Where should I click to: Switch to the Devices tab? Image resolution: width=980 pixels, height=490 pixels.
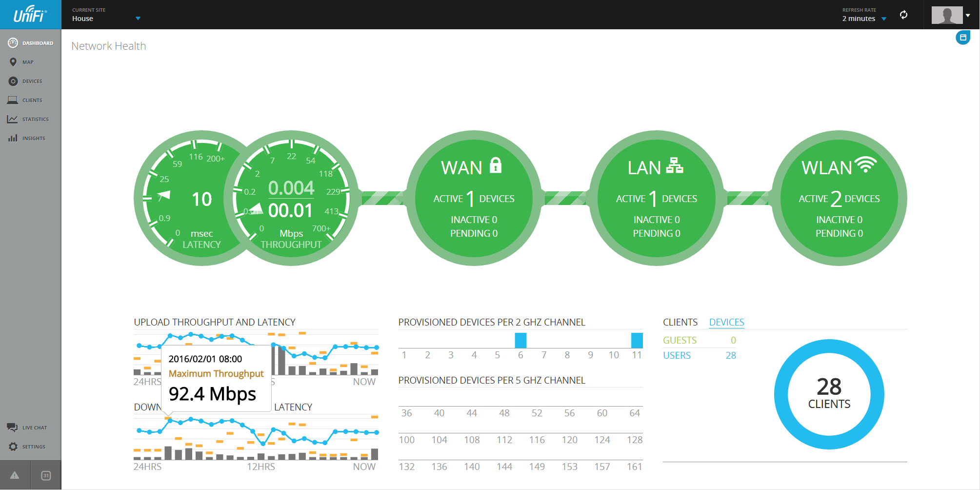(726, 322)
